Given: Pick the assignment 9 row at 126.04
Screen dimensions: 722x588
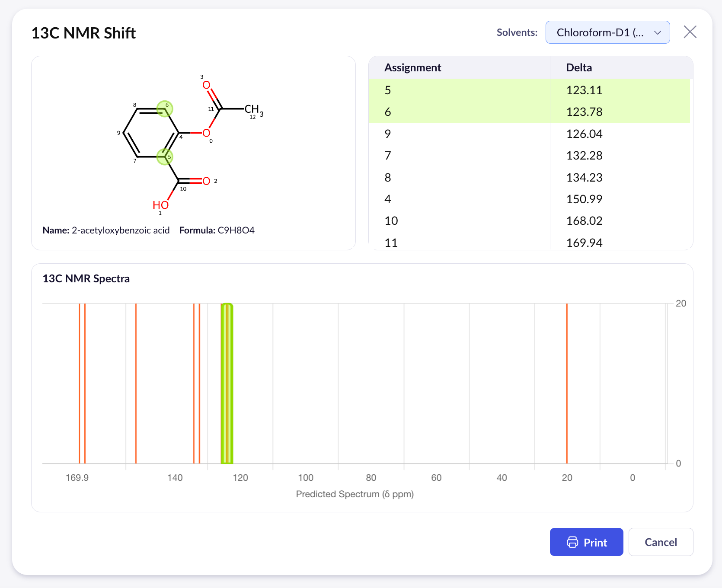Looking at the screenshot, I should 529,134.
